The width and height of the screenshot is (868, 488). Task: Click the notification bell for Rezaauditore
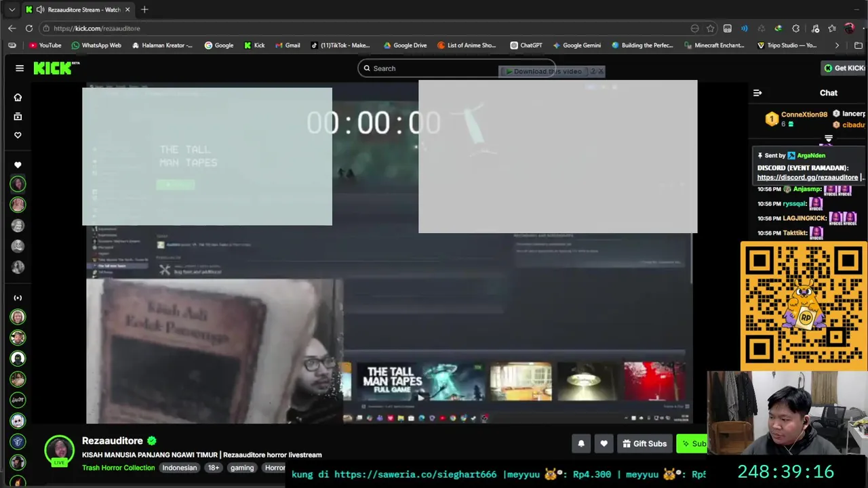581,444
